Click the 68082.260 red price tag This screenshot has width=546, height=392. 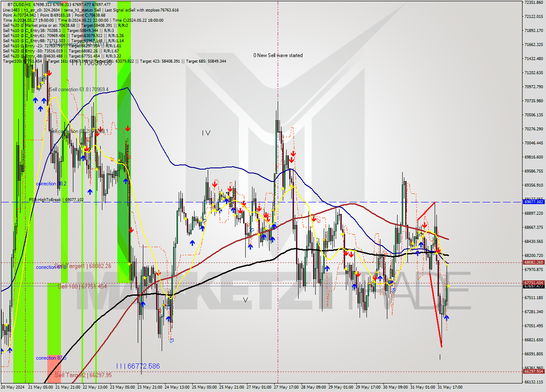click(x=533, y=262)
